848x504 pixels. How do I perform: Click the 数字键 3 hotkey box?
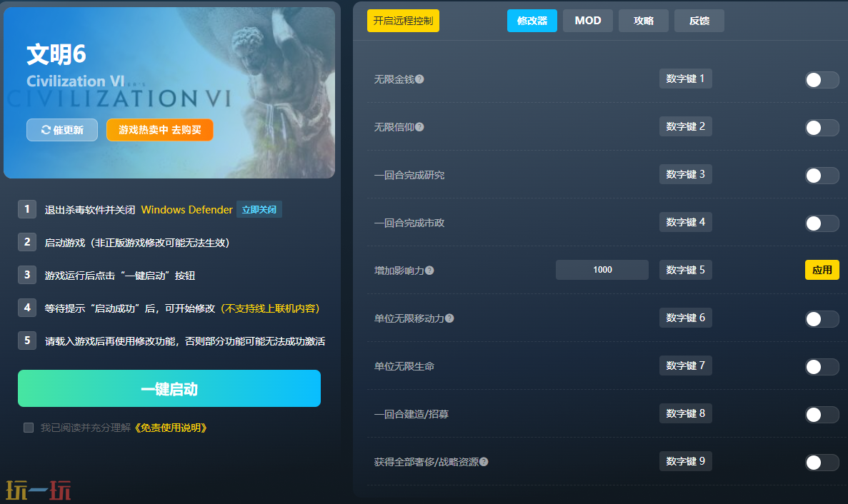[x=685, y=174]
